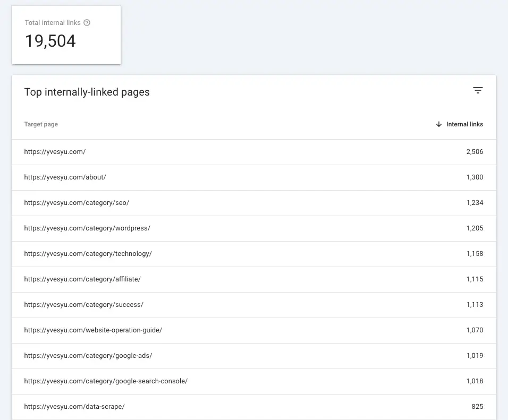Viewport: 508px width, 420px height.
Task: Click the Top internally-linked pages heading
Action: (87, 92)
